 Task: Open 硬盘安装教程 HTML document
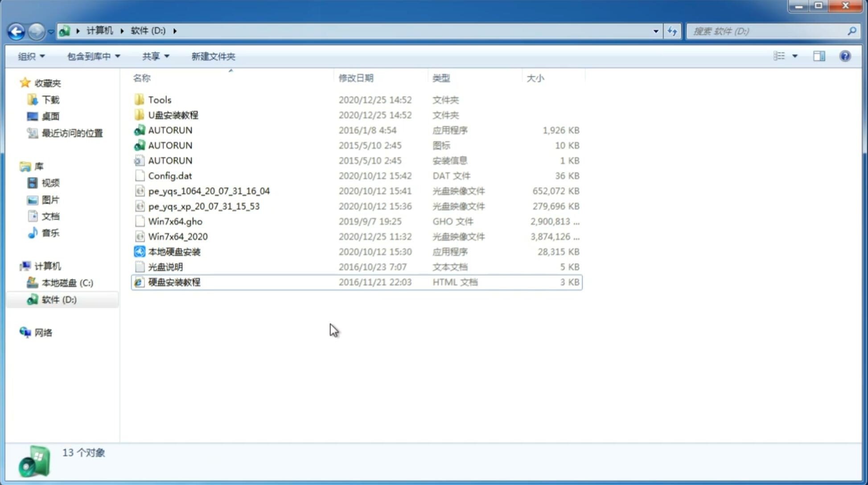tap(173, 282)
